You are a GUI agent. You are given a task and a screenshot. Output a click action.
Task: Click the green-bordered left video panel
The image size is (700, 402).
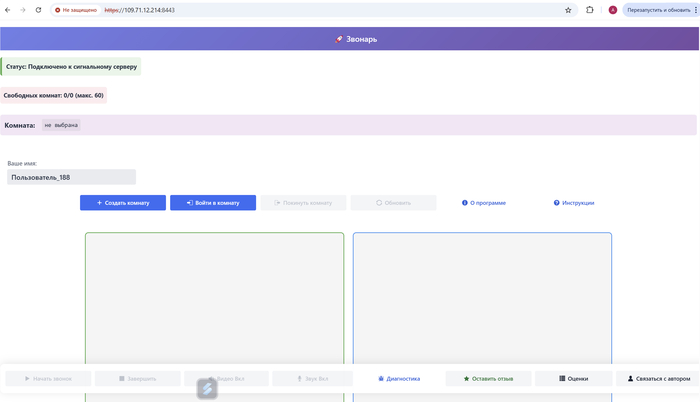214,300
